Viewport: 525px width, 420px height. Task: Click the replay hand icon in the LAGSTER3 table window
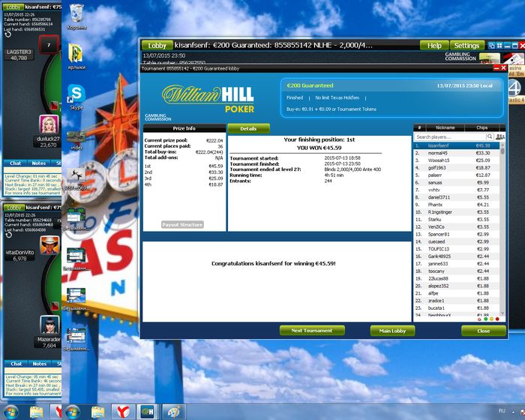pos(8,34)
